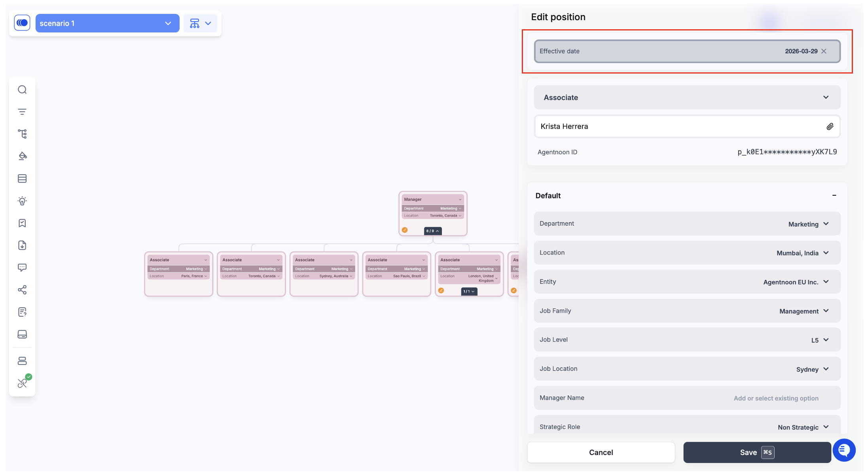Click the comment bubble icon in sidebar
The image size is (868, 476).
(x=22, y=268)
